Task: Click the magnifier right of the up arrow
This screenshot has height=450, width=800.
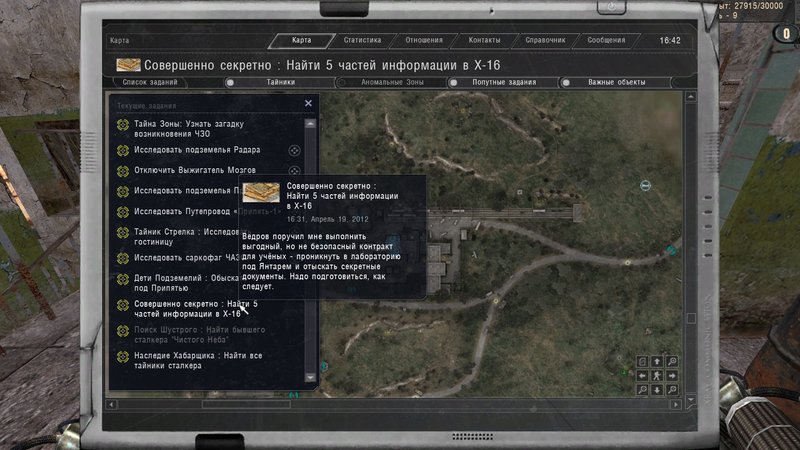Action: (672, 360)
